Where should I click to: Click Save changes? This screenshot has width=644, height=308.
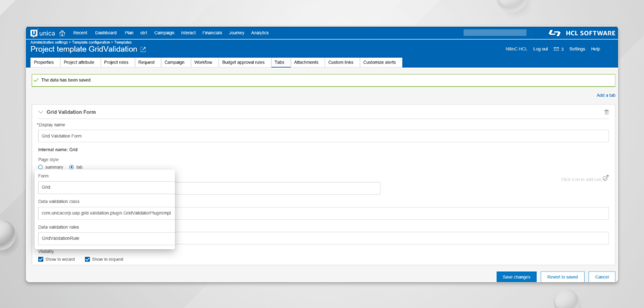[x=516, y=277]
